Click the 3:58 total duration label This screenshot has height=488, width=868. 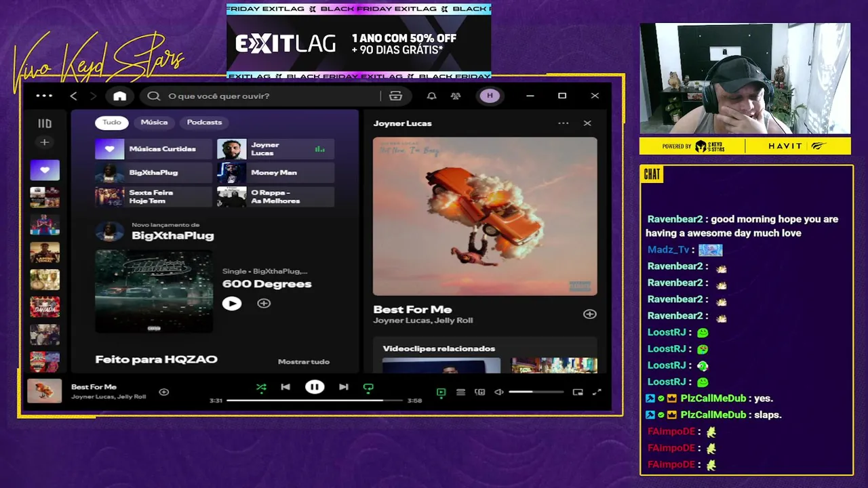tap(414, 401)
